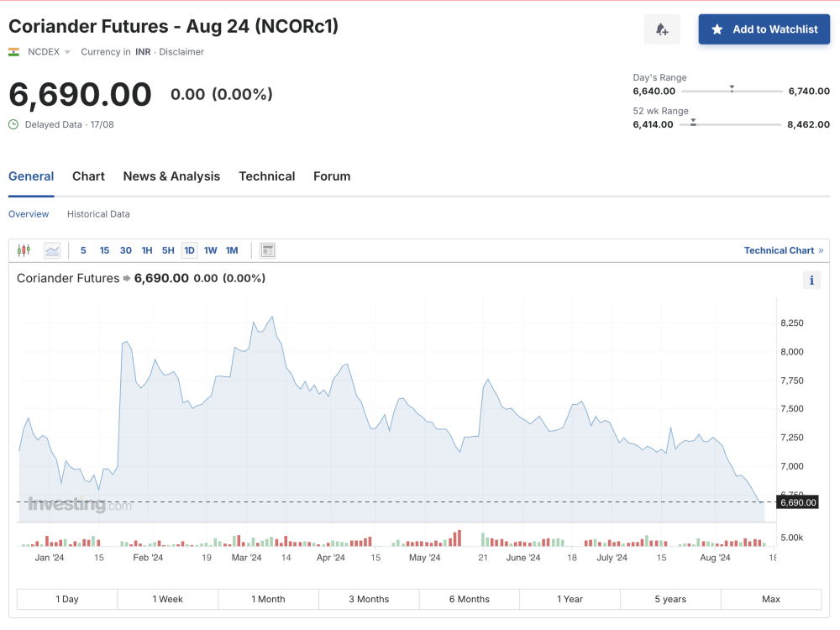
Task: Set chart interval to 5H
Action: [x=168, y=250]
